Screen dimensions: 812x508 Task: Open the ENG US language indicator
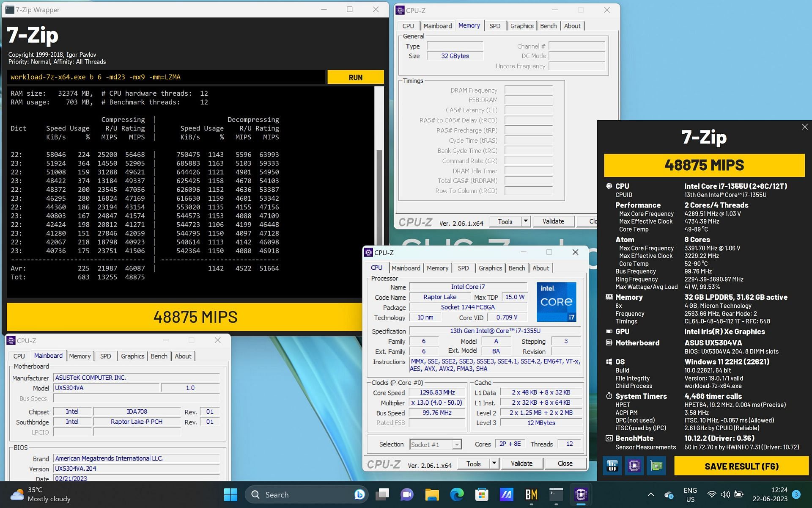coord(690,494)
